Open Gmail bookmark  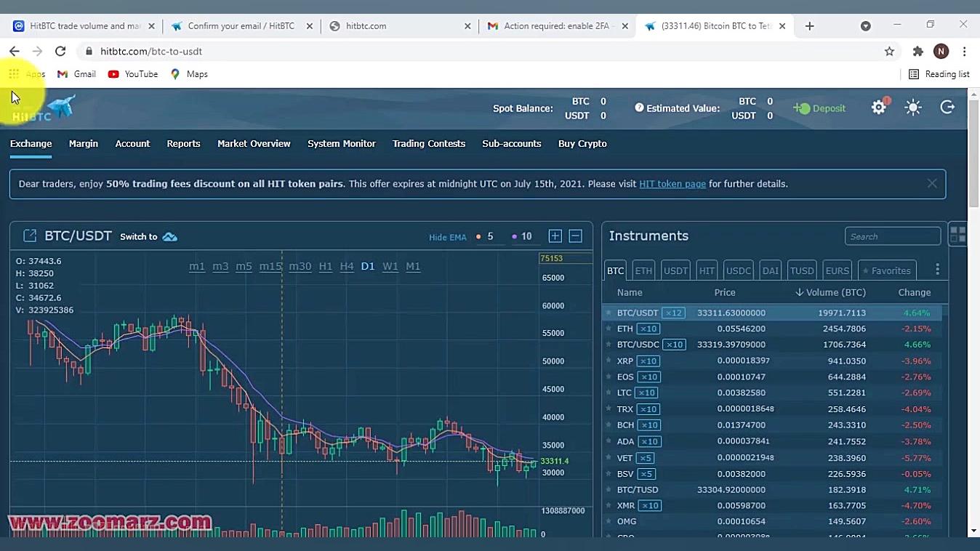click(76, 74)
